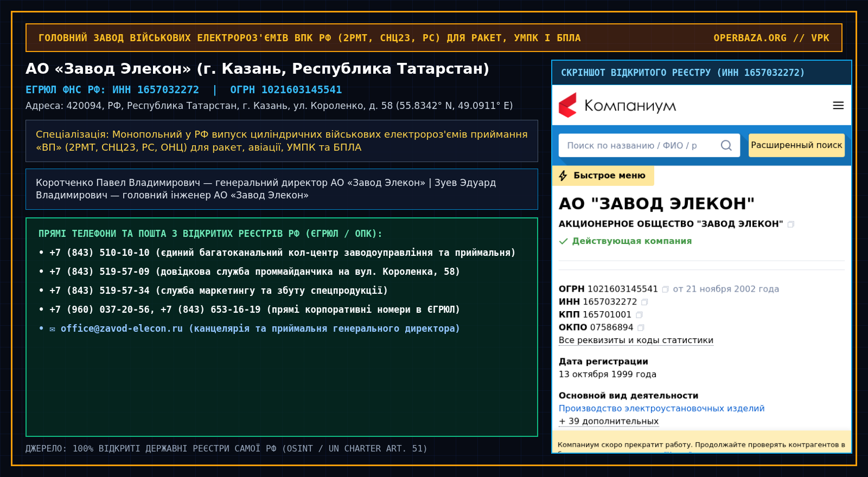Click the ДЖЕРЕЛО source footer line
Screen dimensions: 868x477
(226, 449)
